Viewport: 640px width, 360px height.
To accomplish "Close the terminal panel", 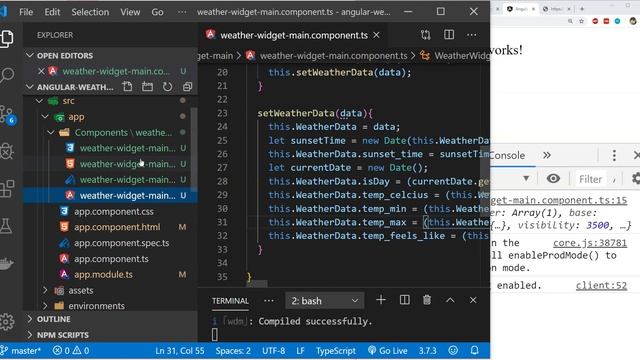I will [473, 300].
